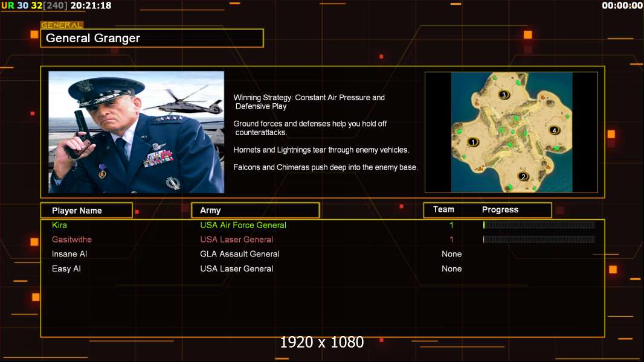This screenshot has height=362, width=644.
Task: Click Kira's loading progress bar
Action: pos(539,224)
